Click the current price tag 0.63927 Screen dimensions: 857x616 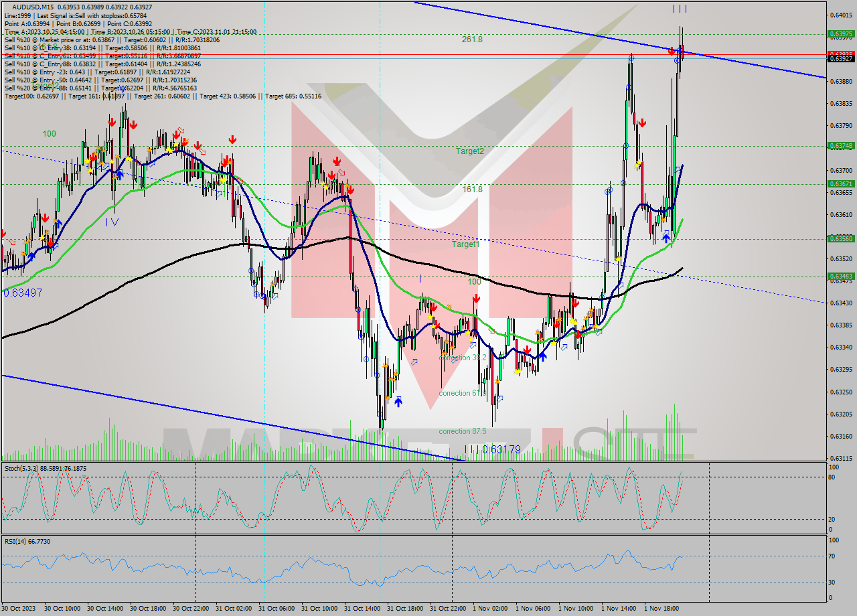coord(841,59)
